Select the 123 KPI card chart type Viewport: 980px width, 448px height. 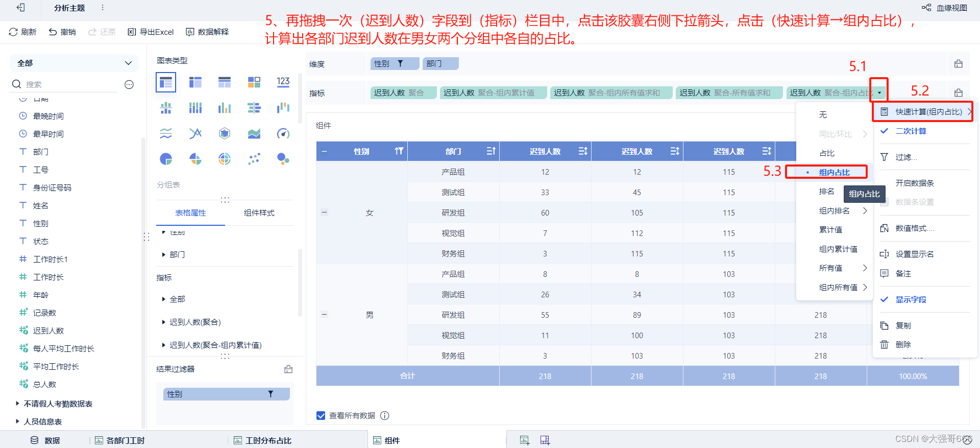[283, 82]
